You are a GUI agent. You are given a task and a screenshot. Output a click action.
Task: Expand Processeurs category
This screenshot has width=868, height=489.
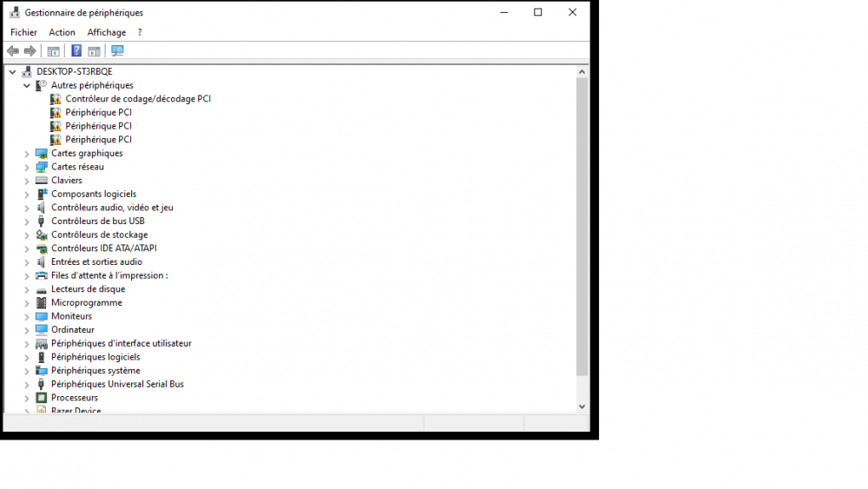pyautogui.click(x=27, y=398)
